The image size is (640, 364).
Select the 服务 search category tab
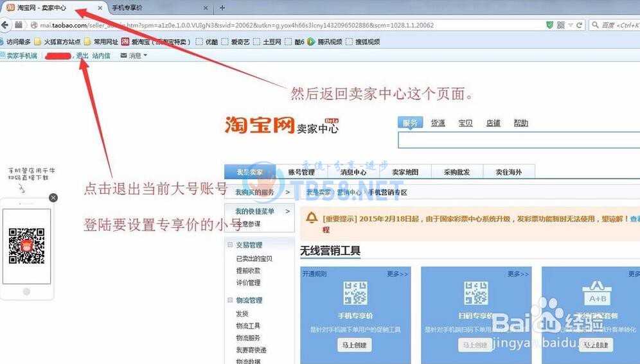click(410, 123)
